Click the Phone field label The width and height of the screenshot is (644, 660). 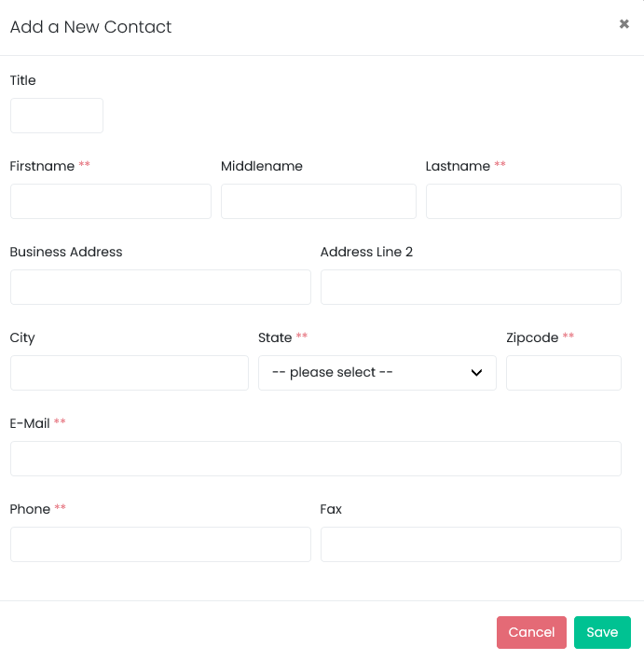point(31,509)
